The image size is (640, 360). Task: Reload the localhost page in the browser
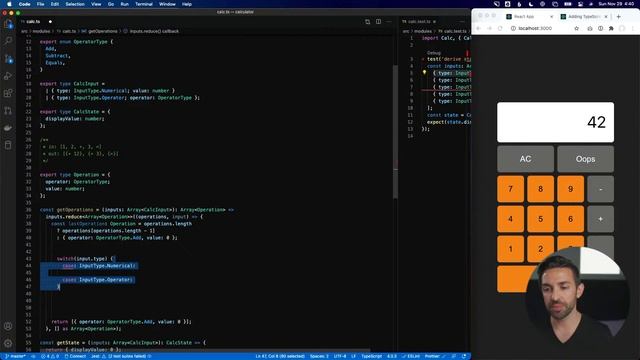500,28
